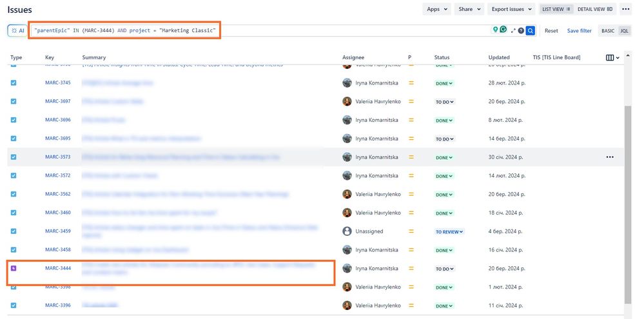Switch search to Basic mode

coord(608,31)
